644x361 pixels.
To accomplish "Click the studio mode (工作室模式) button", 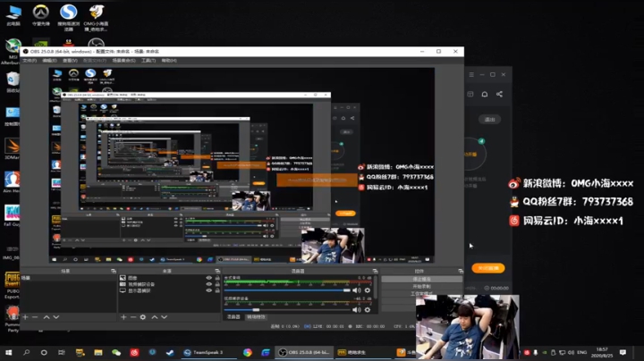I will coord(422,293).
